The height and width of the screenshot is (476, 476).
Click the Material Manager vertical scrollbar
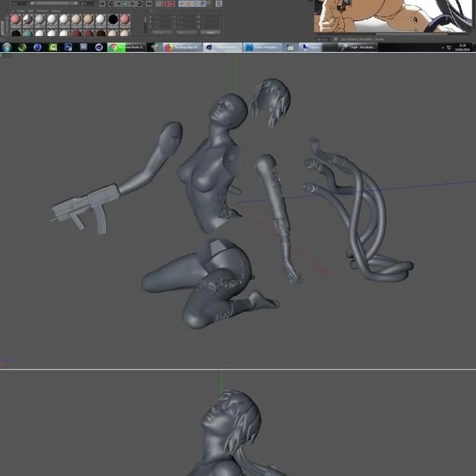[x=146, y=25]
